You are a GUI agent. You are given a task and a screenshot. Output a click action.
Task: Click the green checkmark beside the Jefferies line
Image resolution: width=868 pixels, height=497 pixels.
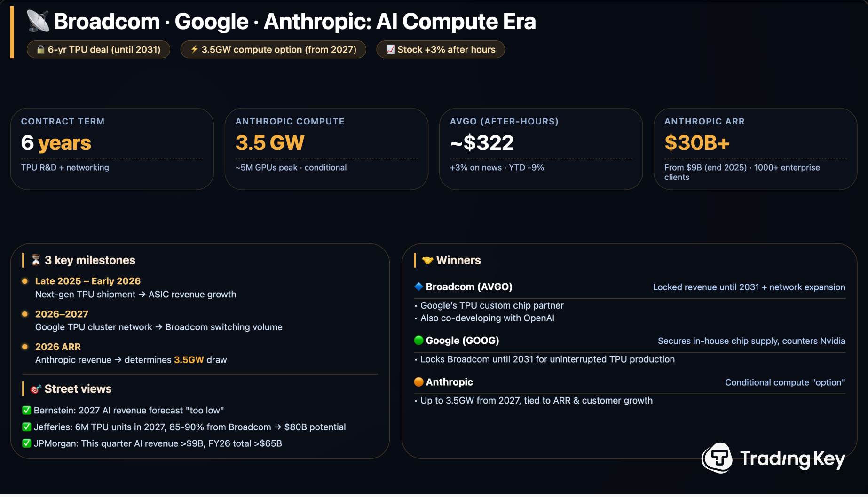coord(27,427)
